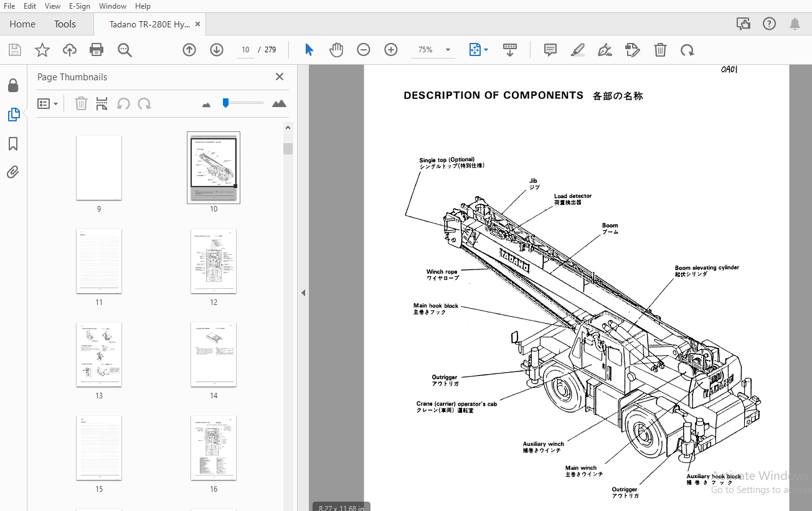Zoom out with the minus button
Image resolution: width=812 pixels, height=511 pixels.
(364, 50)
